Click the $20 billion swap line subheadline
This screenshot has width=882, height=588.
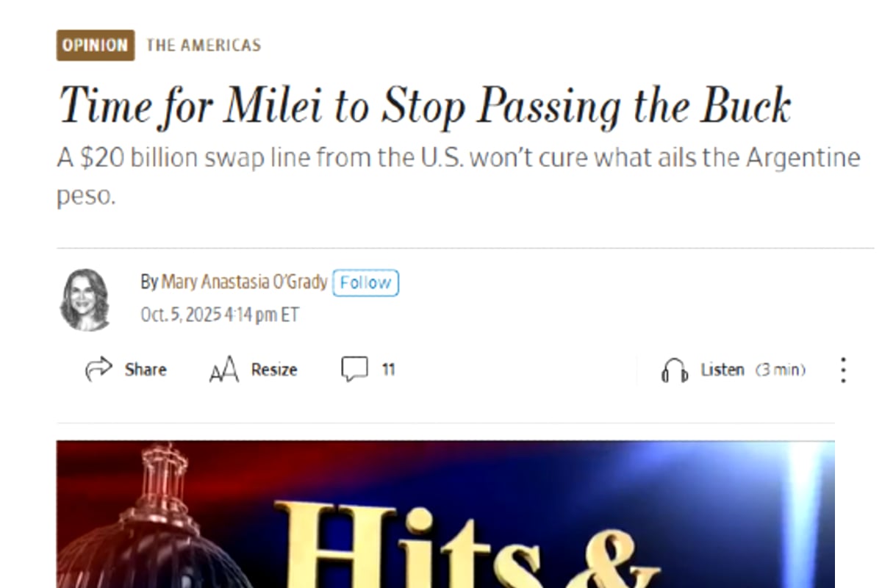pyautogui.click(x=459, y=177)
